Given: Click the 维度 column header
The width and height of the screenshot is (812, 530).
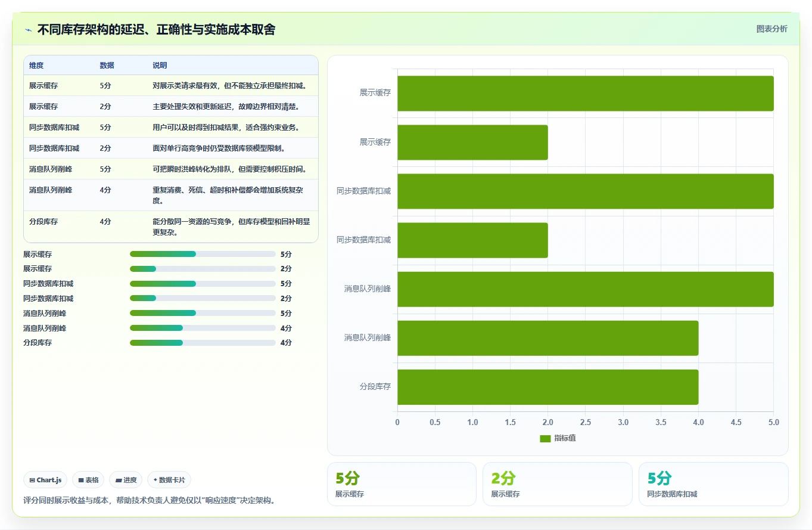Looking at the screenshot, I should [36, 66].
